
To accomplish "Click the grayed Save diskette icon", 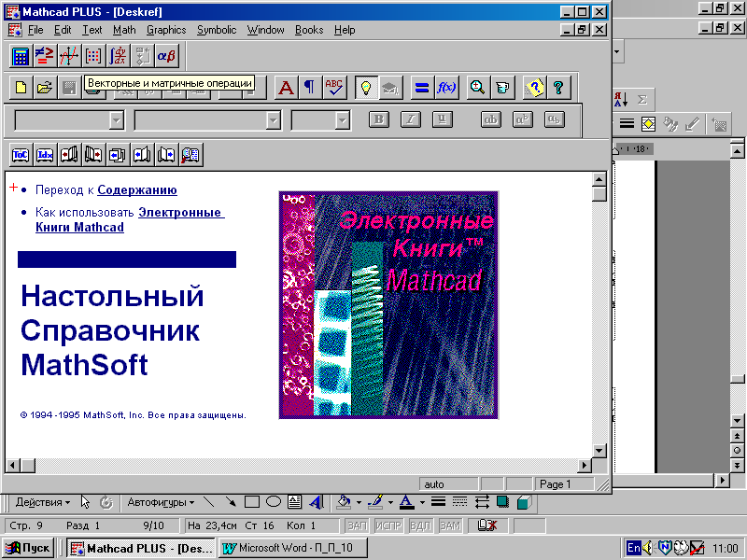I will [69, 88].
